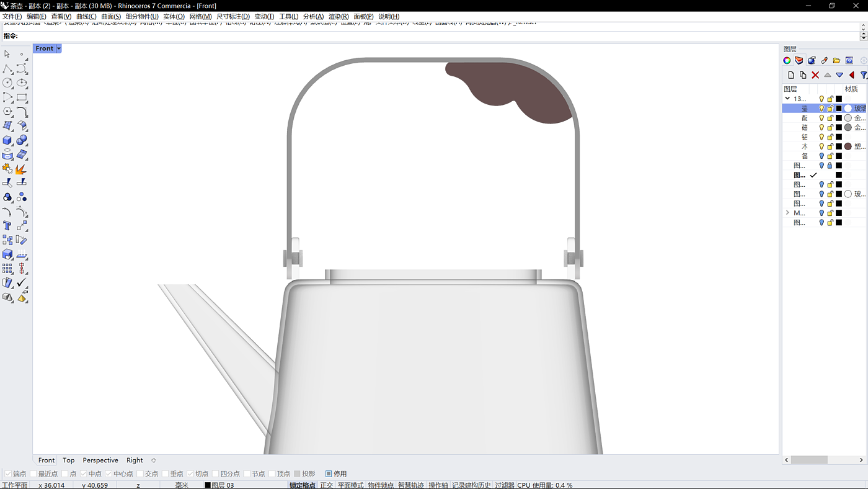Click 智慧轨迹 in the status bar
This screenshot has height=489, width=868.
coord(410,485)
